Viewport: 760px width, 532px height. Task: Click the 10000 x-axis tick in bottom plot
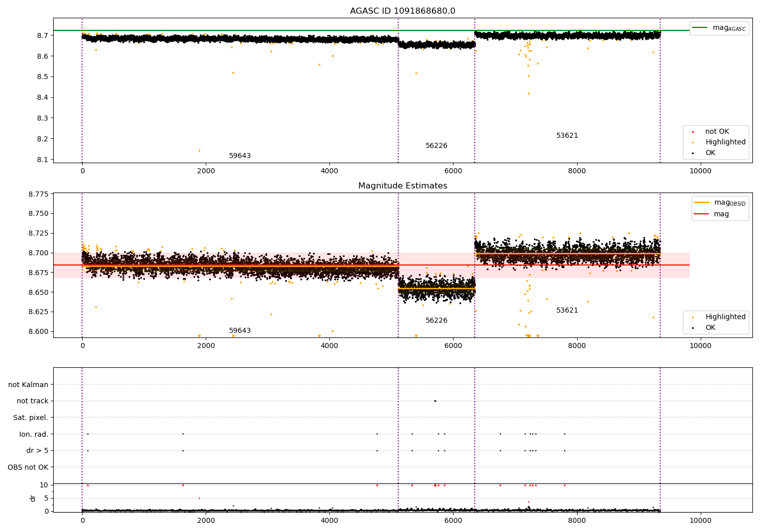(x=701, y=520)
